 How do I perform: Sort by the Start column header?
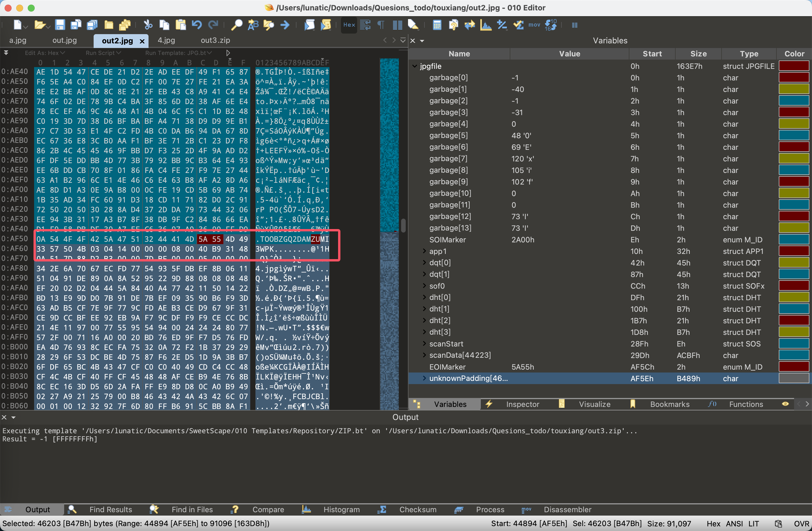pos(652,54)
